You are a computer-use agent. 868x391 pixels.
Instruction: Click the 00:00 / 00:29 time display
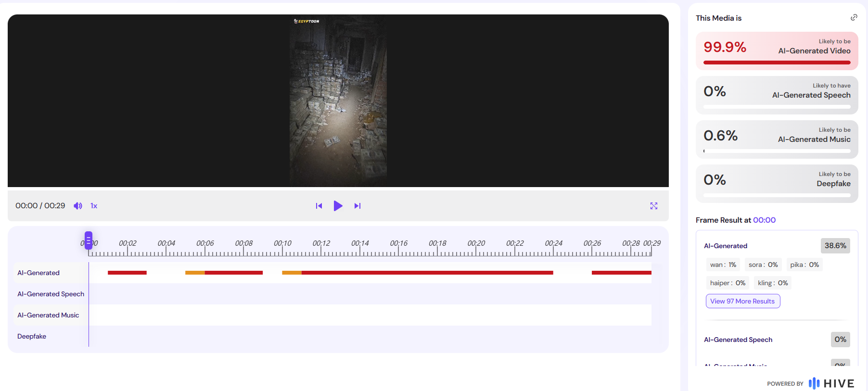40,206
